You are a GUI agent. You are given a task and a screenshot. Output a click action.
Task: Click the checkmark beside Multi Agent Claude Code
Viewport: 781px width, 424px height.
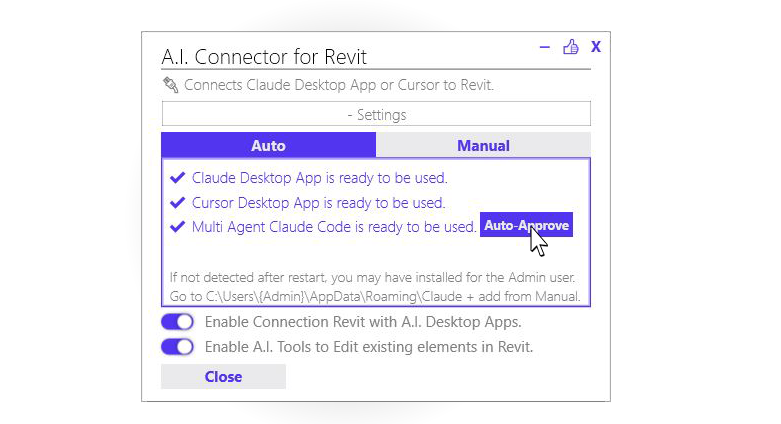[178, 227]
